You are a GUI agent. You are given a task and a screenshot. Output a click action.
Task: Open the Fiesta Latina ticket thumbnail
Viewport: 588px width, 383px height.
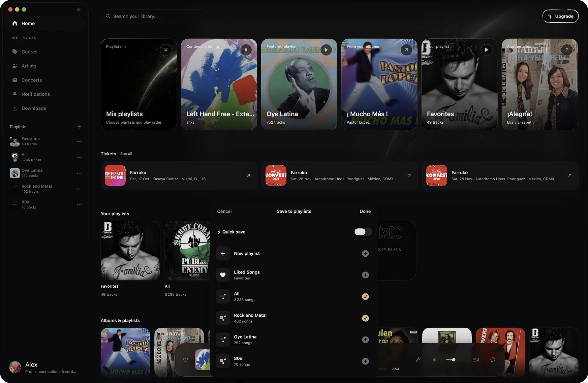115,175
